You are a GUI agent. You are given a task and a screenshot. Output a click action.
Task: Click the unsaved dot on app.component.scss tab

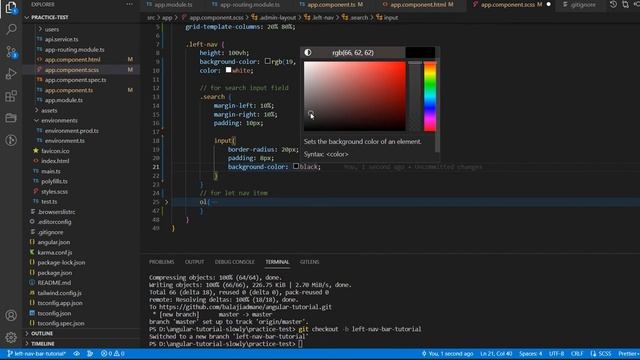(549, 4)
